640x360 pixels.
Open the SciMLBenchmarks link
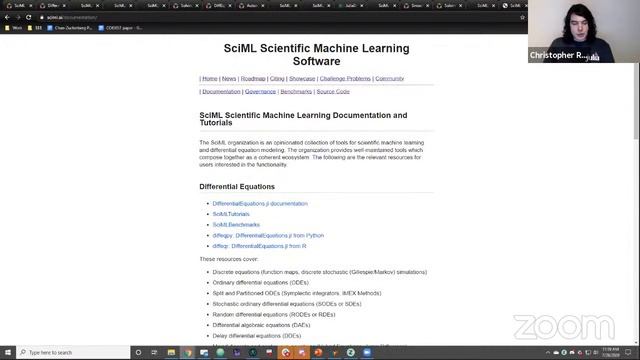pyautogui.click(x=236, y=224)
